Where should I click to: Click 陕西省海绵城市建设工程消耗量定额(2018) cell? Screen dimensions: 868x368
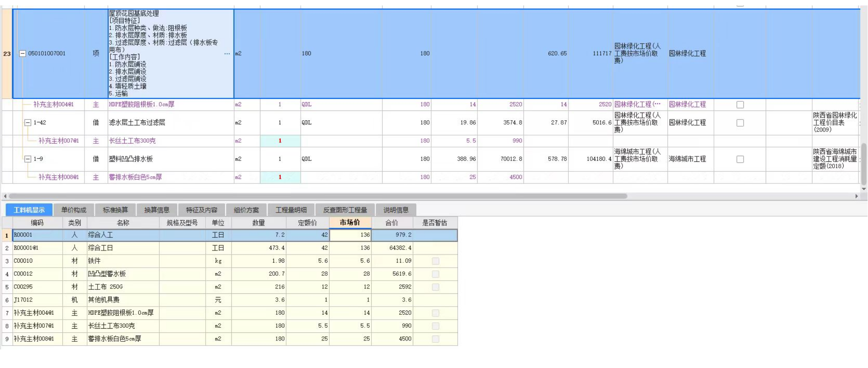835,159
